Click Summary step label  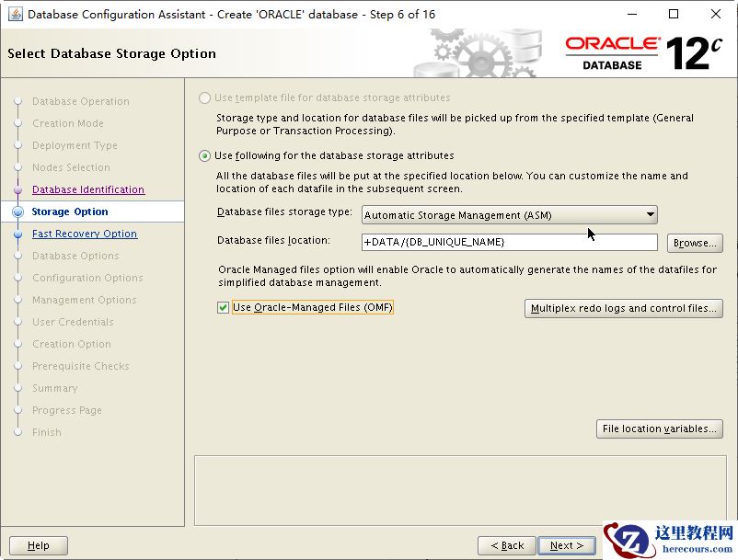click(x=55, y=388)
